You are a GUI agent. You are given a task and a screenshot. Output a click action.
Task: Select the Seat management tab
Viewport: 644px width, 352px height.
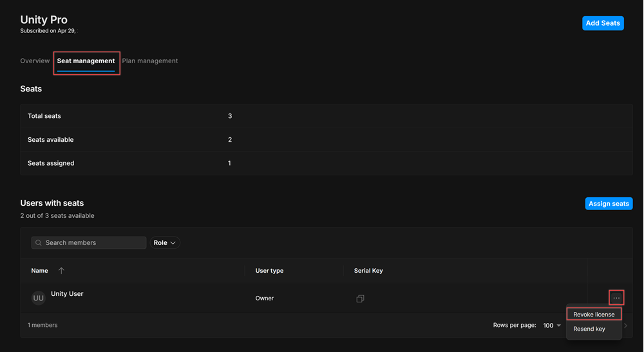(86, 61)
